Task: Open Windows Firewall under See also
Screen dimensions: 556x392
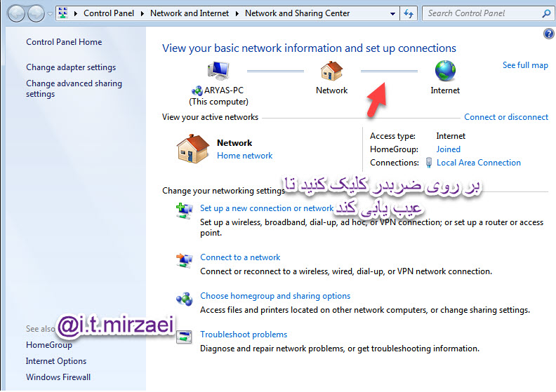Action: pyautogui.click(x=58, y=377)
